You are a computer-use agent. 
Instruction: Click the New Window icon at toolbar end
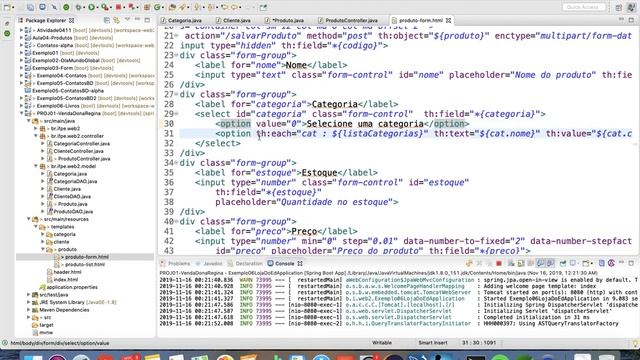coord(263,7)
